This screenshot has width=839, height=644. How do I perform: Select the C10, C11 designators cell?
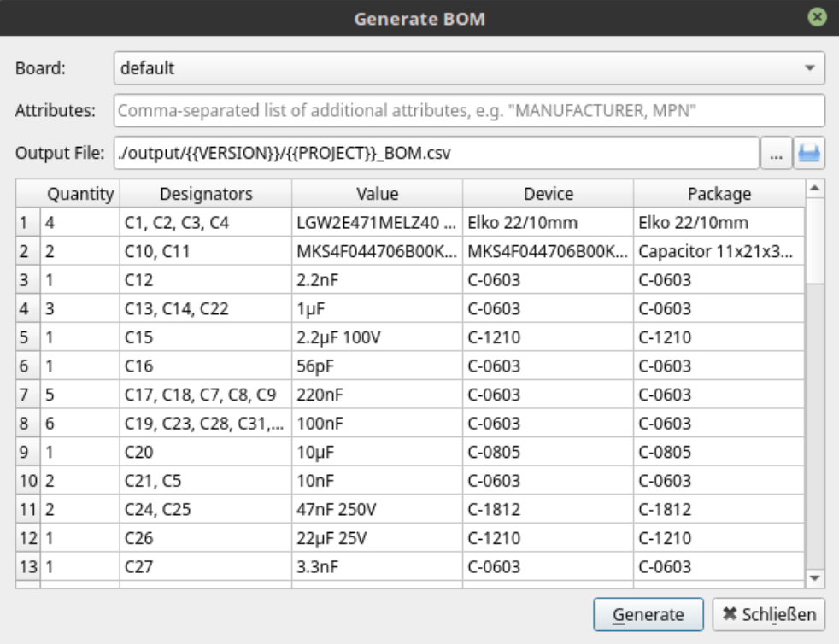[x=206, y=252]
